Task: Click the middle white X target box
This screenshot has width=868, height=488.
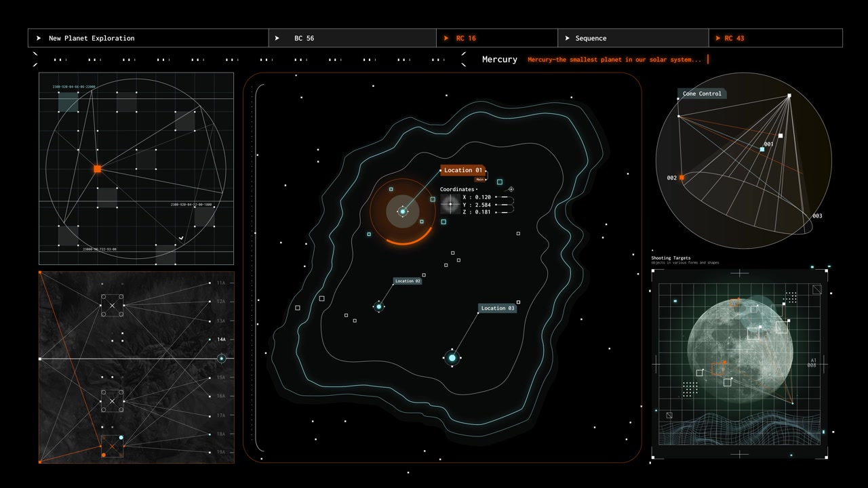Action: coord(113,401)
